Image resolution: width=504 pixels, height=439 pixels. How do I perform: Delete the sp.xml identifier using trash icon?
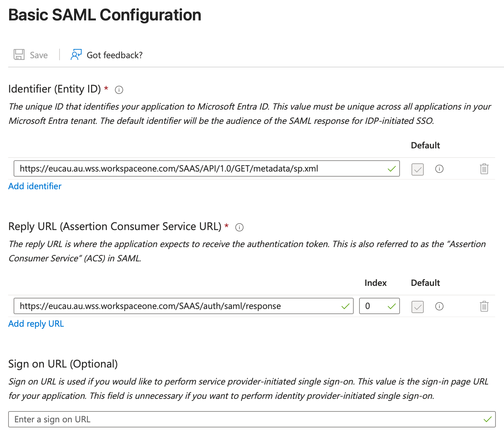point(484,169)
